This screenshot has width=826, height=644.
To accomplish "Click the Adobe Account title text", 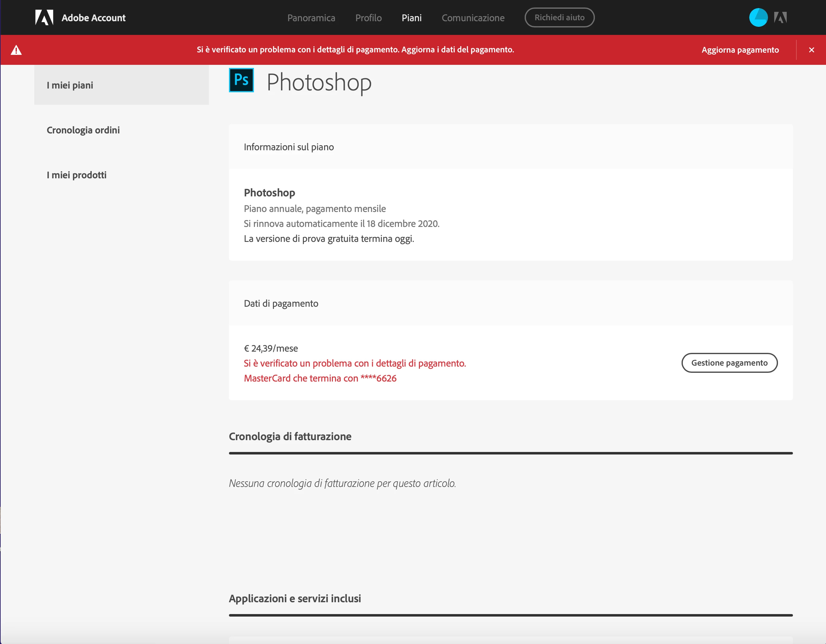I will click(93, 18).
